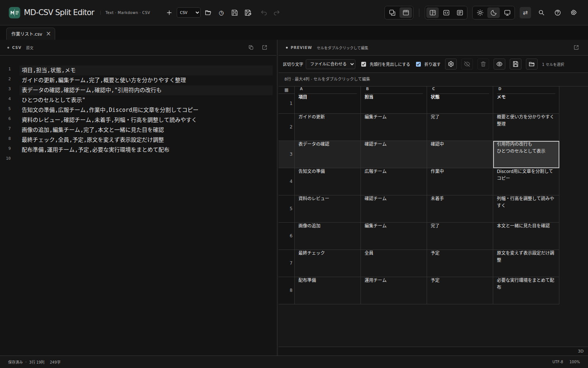Pop out the CSV source panel
Image resolution: width=588 pixels, height=368 pixels.
(265, 47)
